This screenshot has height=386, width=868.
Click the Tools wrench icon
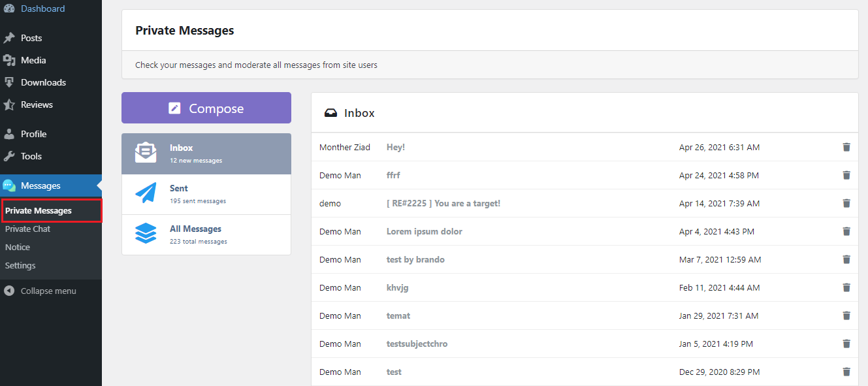pyautogui.click(x=10, y=156)
